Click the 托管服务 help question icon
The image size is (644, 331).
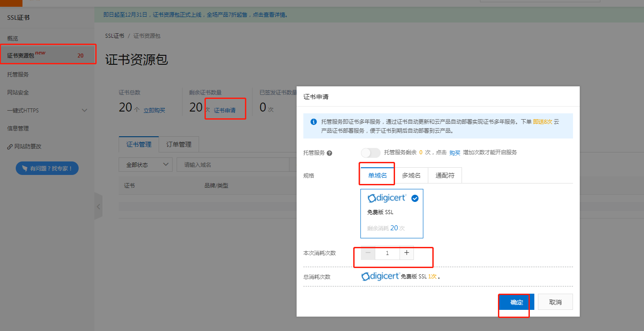(329, 153)
